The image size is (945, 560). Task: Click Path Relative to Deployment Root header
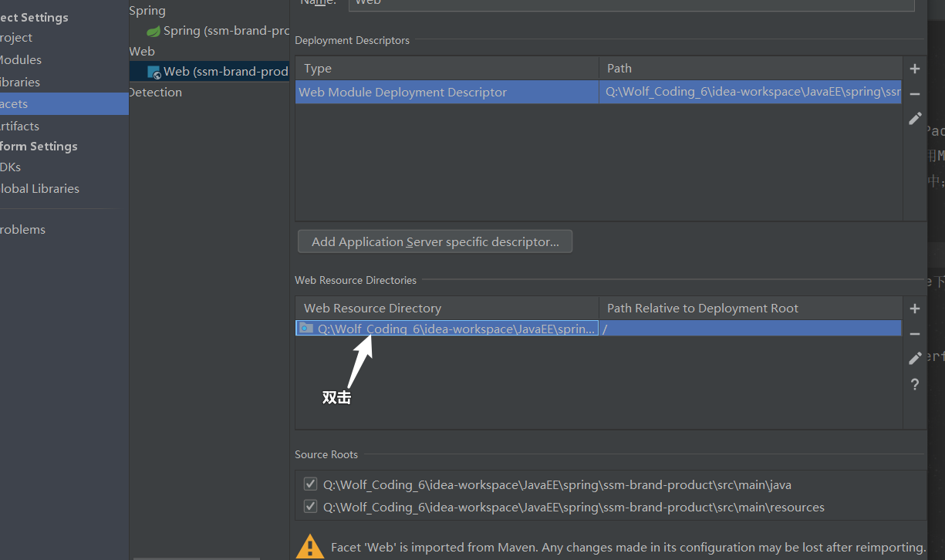[751, 308]
